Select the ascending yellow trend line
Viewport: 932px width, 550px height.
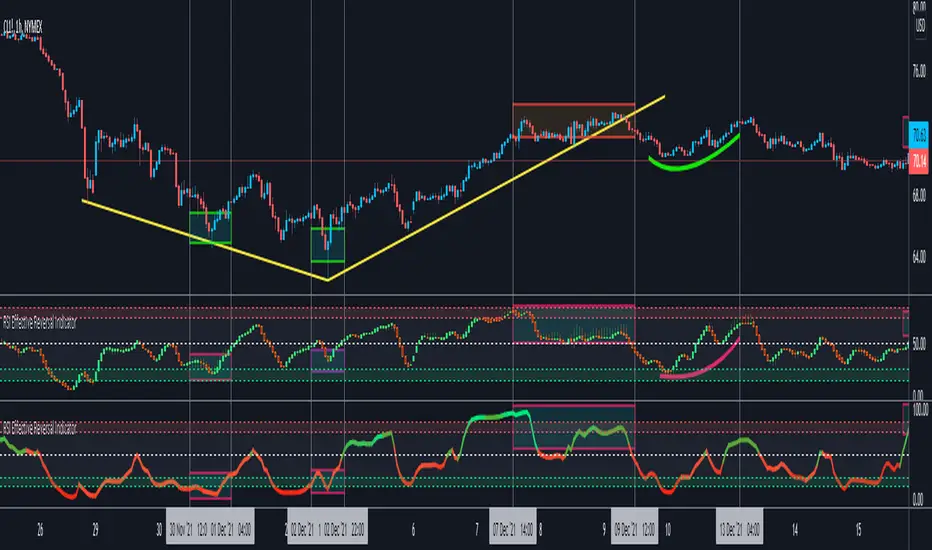pos(496,187)
